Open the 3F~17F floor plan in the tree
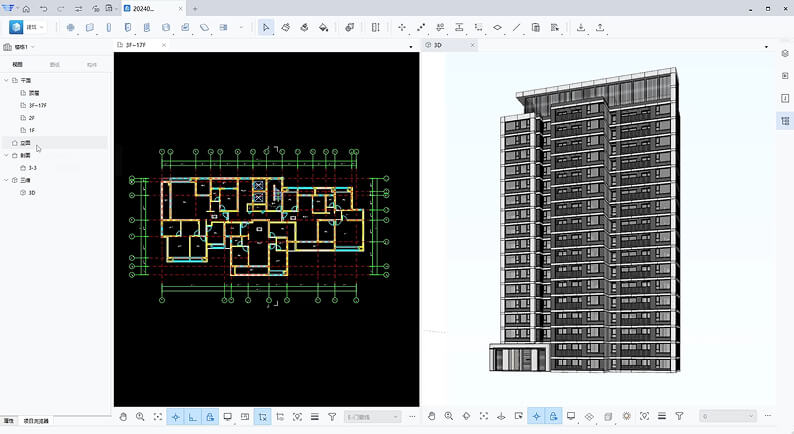Image resolution: width=794 pixels, height=434 pixels. 38,105
